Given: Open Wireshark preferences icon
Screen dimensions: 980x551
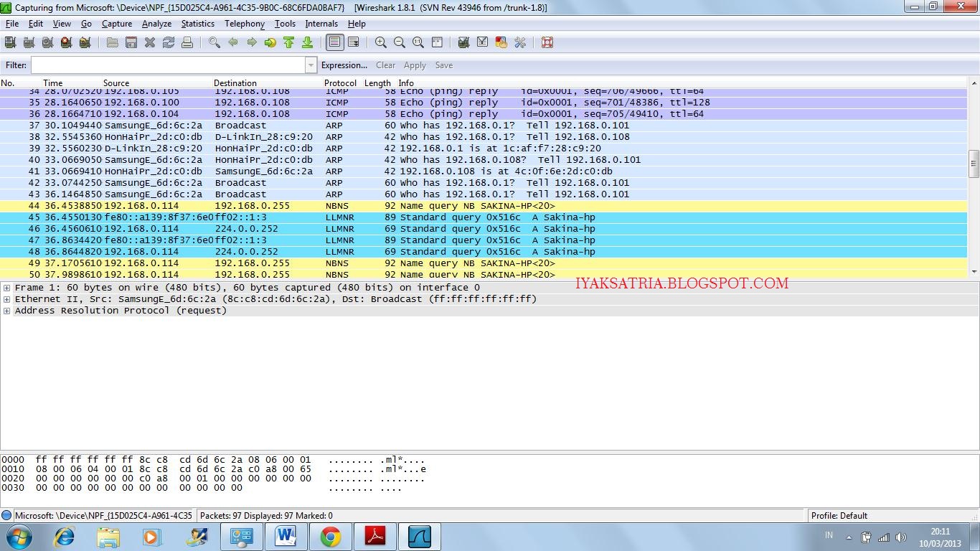Looking at the screenshot, I should pos(520,42).
